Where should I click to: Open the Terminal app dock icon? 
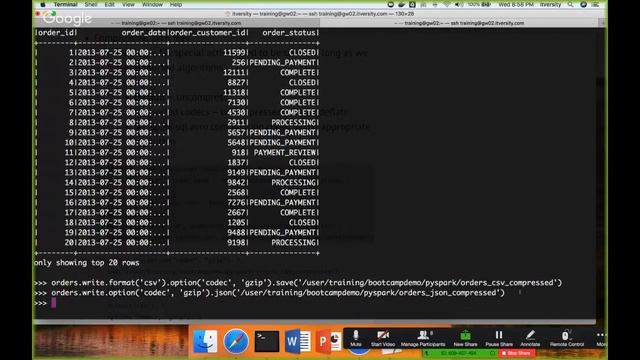[267, 341]
